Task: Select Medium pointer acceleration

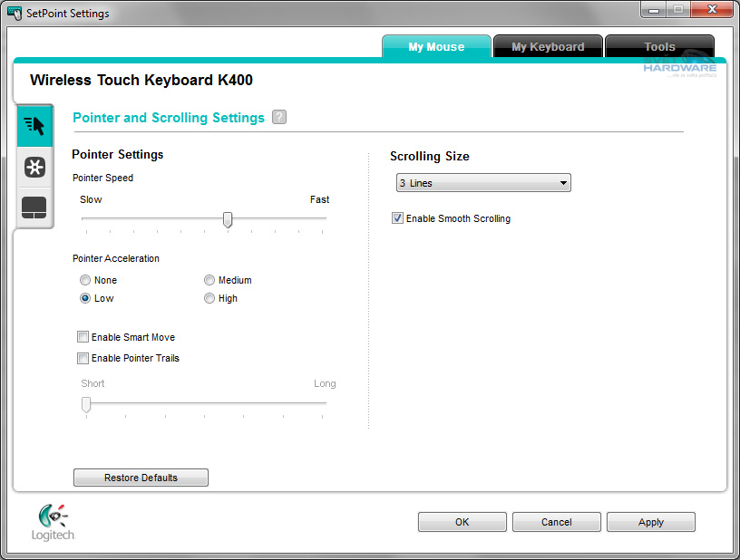Action: tap(209, 281)
